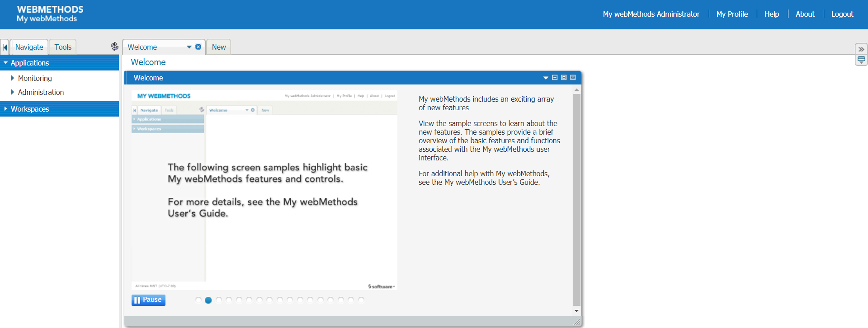Screen dimensions: 868x328
Task: Select the seventh slideshow indicator dot
Action: 259,300
